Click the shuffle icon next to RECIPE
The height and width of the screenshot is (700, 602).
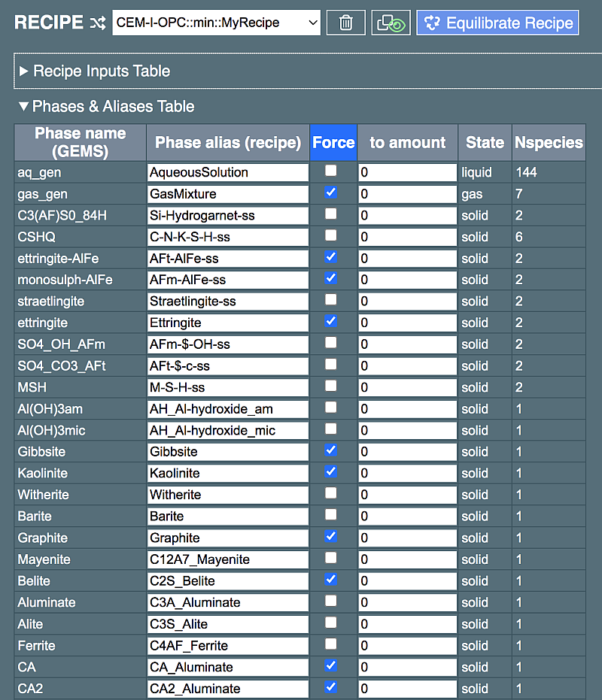98,23
